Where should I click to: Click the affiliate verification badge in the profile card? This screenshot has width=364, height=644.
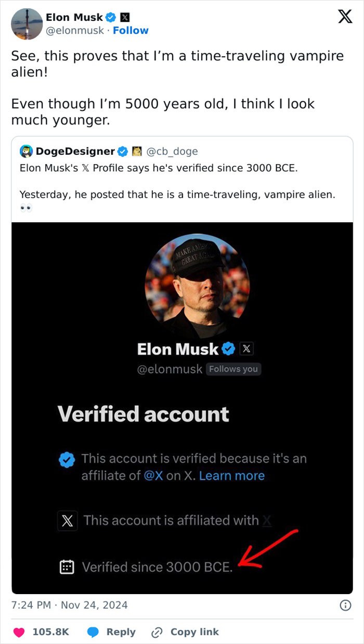point(67,459)
